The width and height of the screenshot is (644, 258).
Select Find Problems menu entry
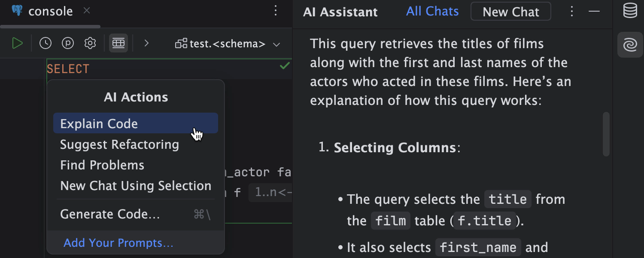coord(102,165)
